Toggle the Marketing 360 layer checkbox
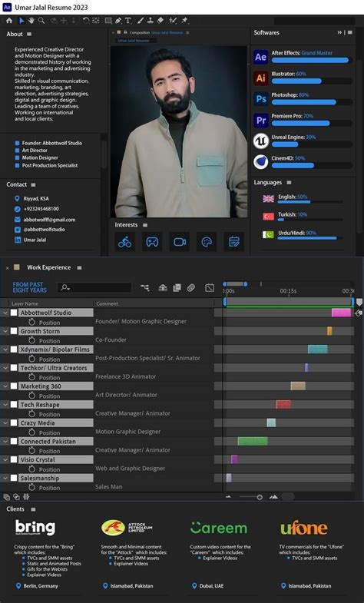Image resolution: width=364 pixels, height=603 pixels. (x=14, y=386)
